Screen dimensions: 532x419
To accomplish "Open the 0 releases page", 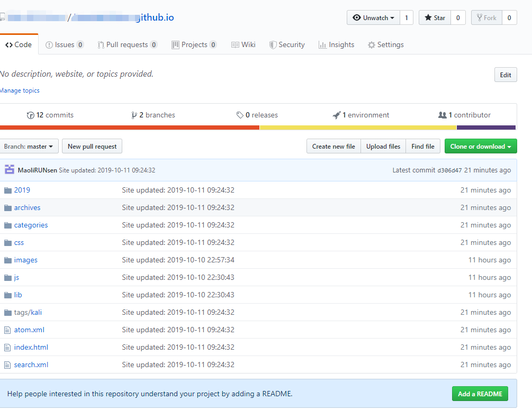I will [257, 115].
